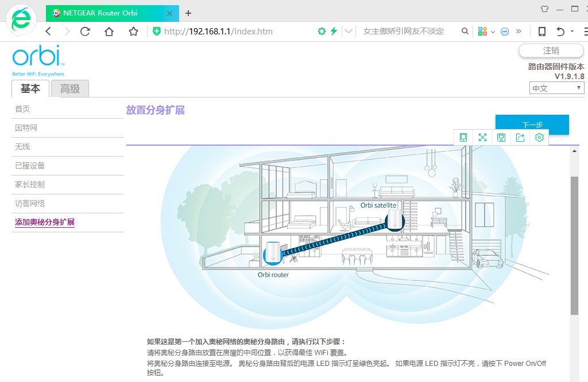Click the Orbi router label in diagram
588x382 pixels.
click(x=273, y=275)
